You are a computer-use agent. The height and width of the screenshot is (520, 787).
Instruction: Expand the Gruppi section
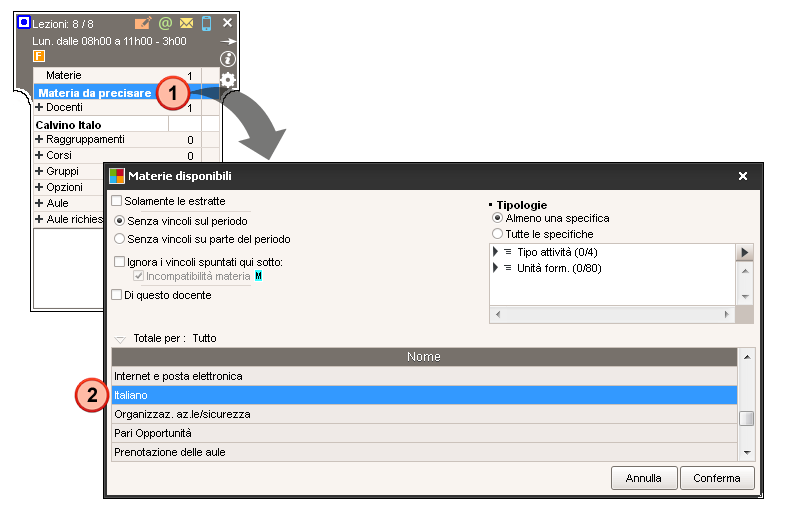coord(39,171)
